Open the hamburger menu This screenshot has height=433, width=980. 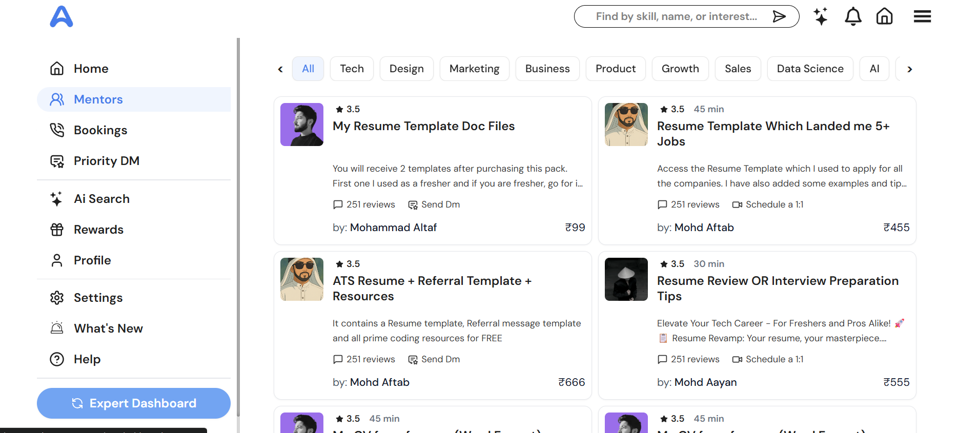[x=922, y=16]
